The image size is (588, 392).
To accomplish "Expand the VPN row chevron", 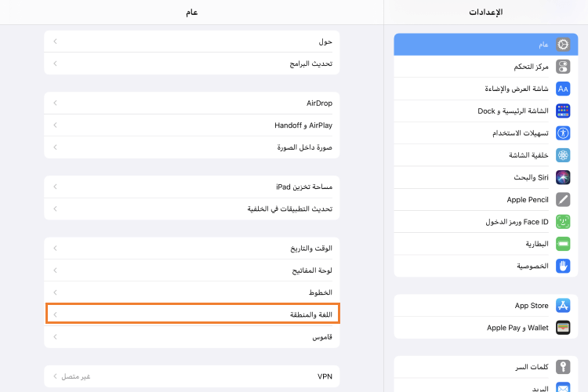I will coord(55,376).
